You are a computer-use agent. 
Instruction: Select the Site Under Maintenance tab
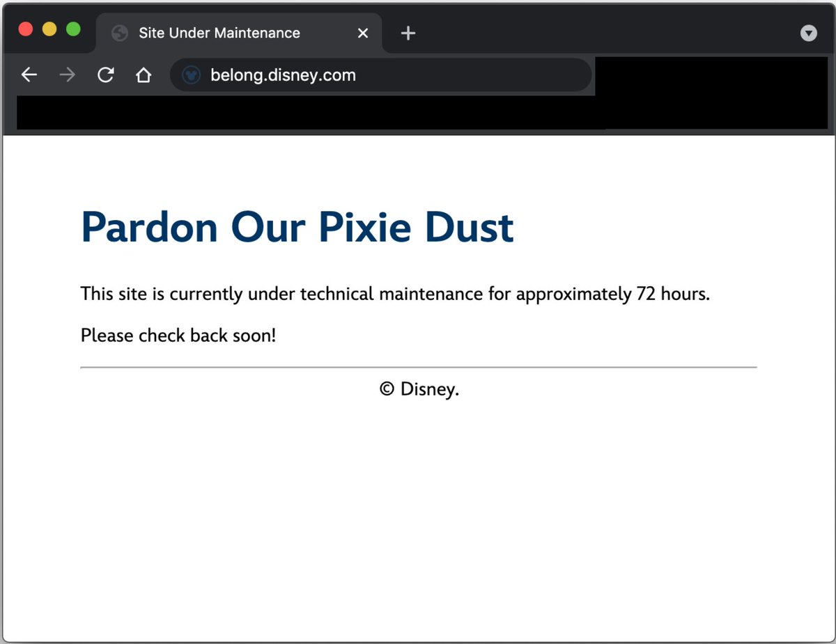[238, 33]
